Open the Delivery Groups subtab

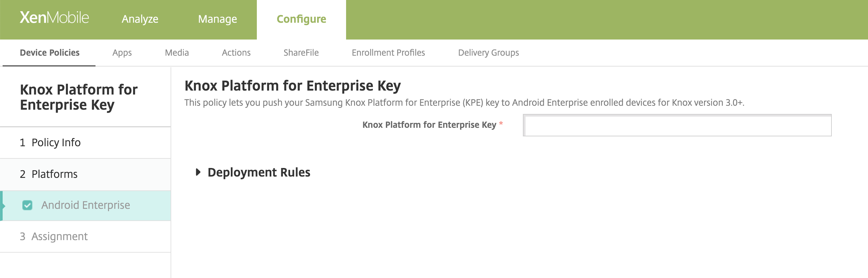point(488,53)
